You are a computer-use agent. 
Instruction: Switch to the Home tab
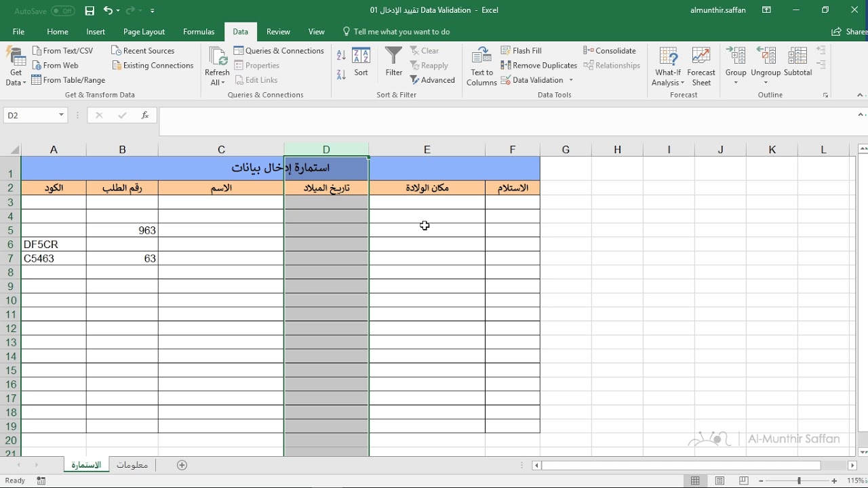tap(58, 32)
